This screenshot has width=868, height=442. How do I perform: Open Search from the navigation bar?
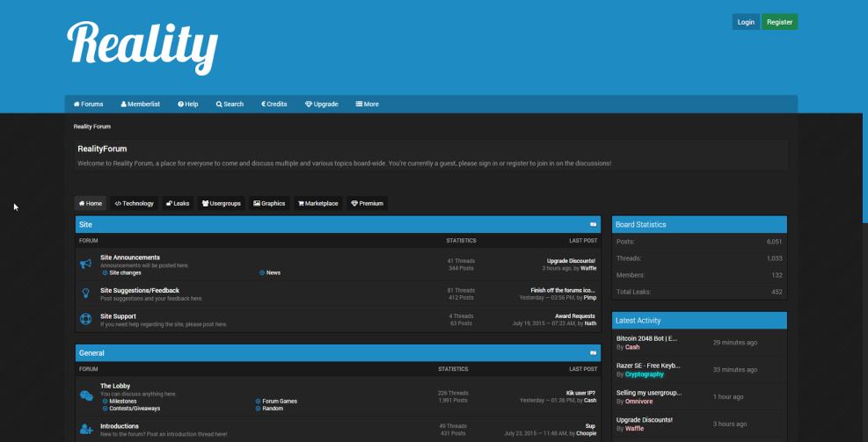[230, 104]
